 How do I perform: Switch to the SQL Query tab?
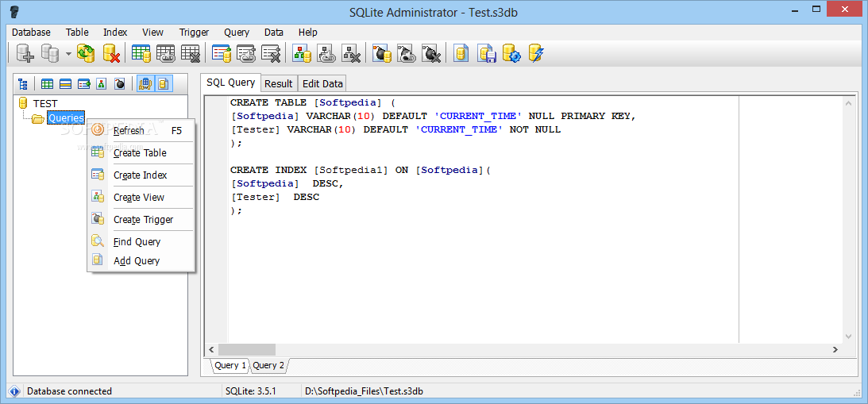click(x=231, y=83)
